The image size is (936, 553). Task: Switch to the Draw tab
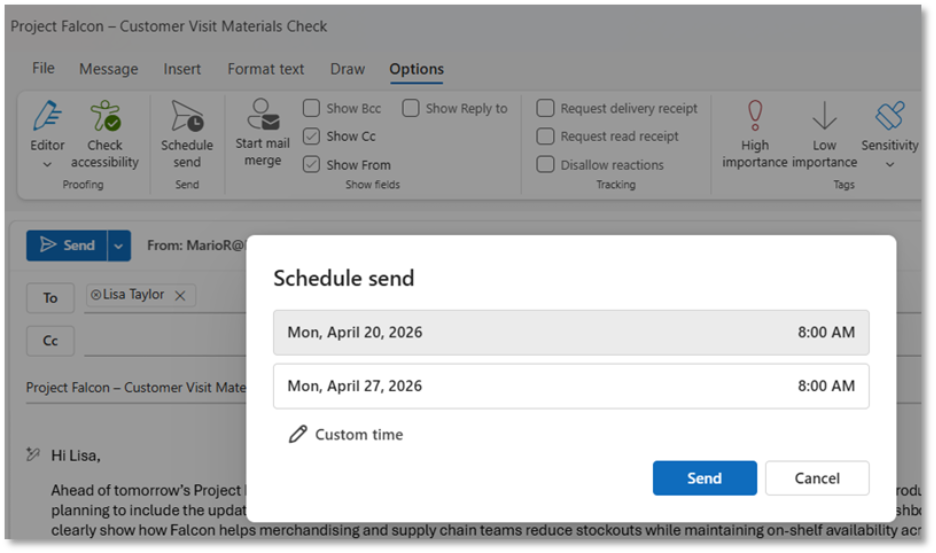click(347, 69)
